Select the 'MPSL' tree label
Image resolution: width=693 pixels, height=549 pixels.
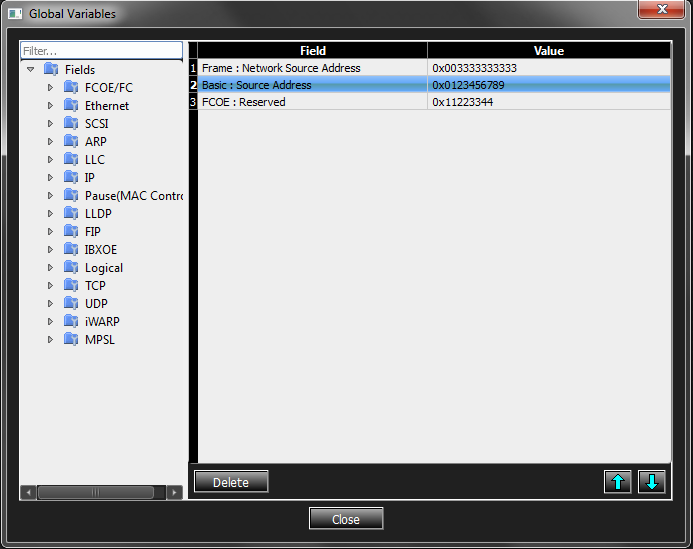[x=100, y=339]
